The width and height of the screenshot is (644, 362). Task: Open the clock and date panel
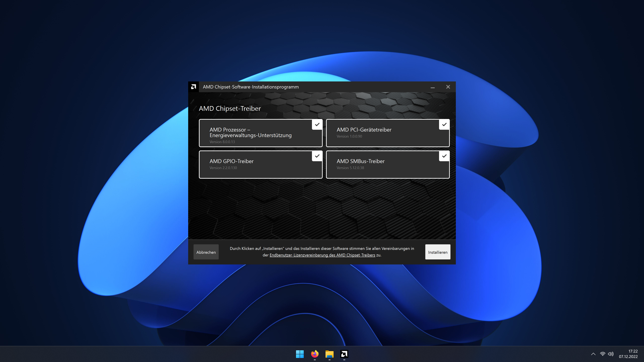click(x=628, y=354)
